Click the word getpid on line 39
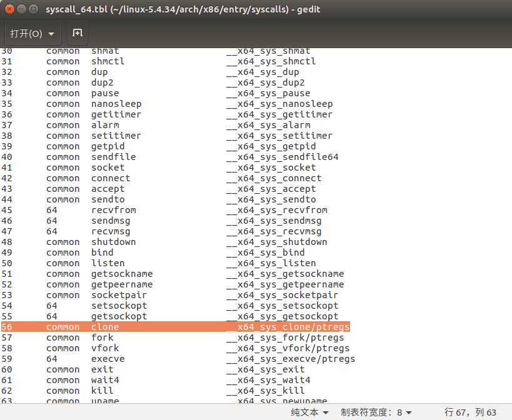This screenshot has height=420, width=512. (x=108, y=146)
